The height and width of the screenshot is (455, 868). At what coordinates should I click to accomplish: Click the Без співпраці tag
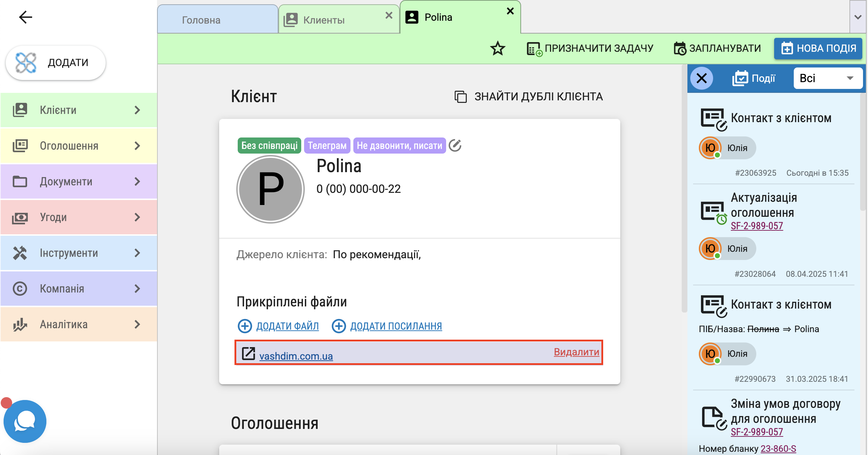coord(269,145)
